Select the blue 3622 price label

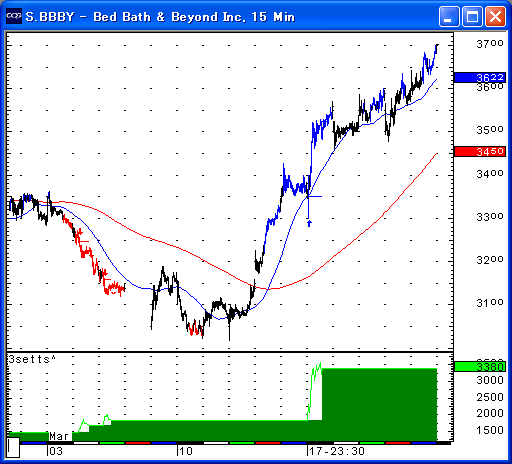tap(480, 78)
